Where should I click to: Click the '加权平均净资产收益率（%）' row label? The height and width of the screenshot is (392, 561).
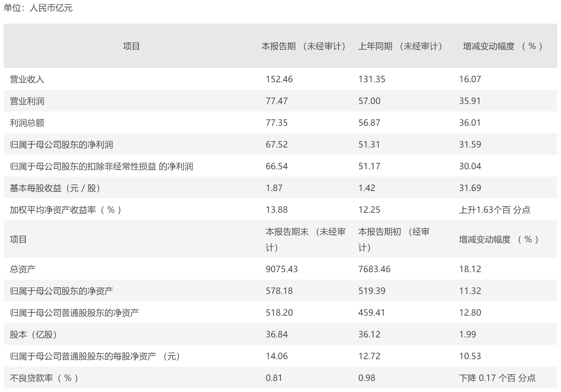66,210
